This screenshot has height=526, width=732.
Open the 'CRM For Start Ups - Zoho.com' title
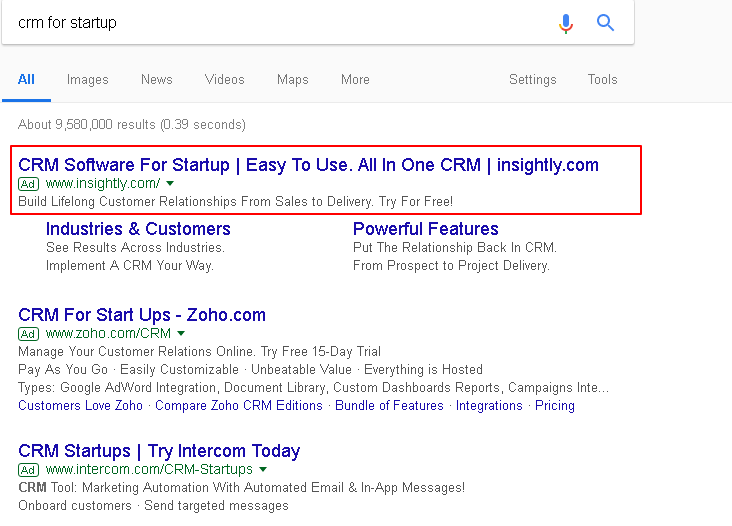click(142, 315)
